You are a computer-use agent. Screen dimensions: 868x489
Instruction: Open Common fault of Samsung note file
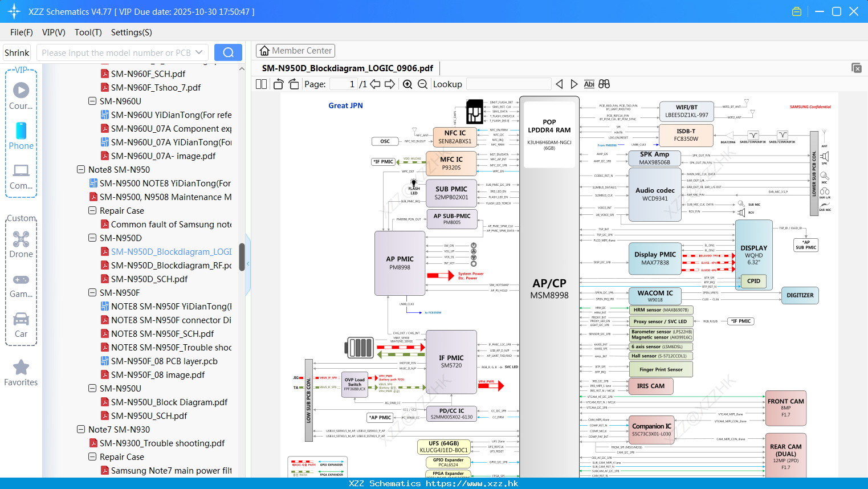[171, 224]
